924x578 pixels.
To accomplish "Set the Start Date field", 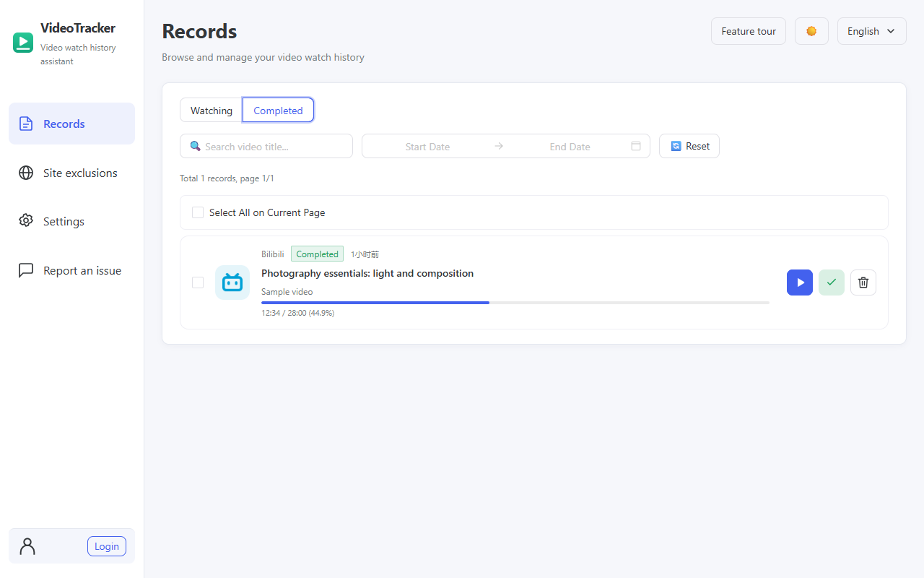I will 427,146.
